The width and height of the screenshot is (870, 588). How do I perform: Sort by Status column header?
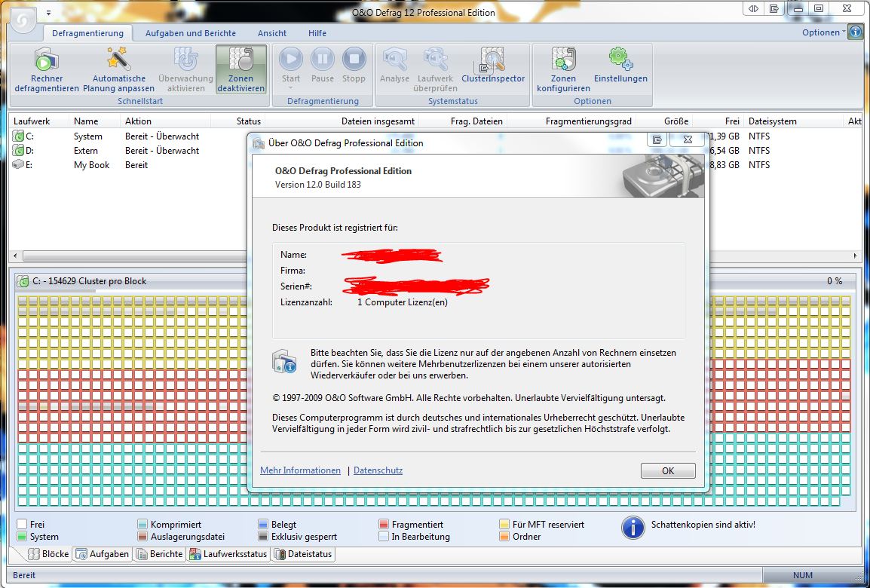pos(237,121)
